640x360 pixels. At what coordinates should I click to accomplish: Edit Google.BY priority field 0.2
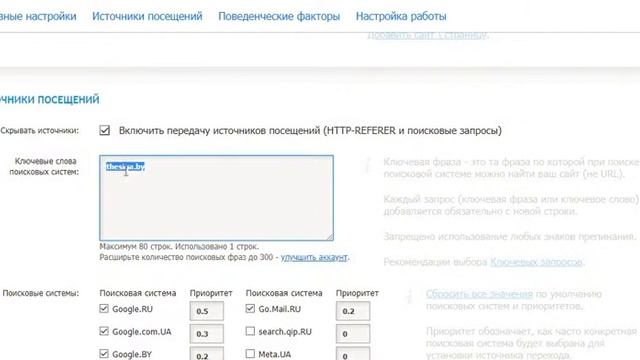click(207, 353)
